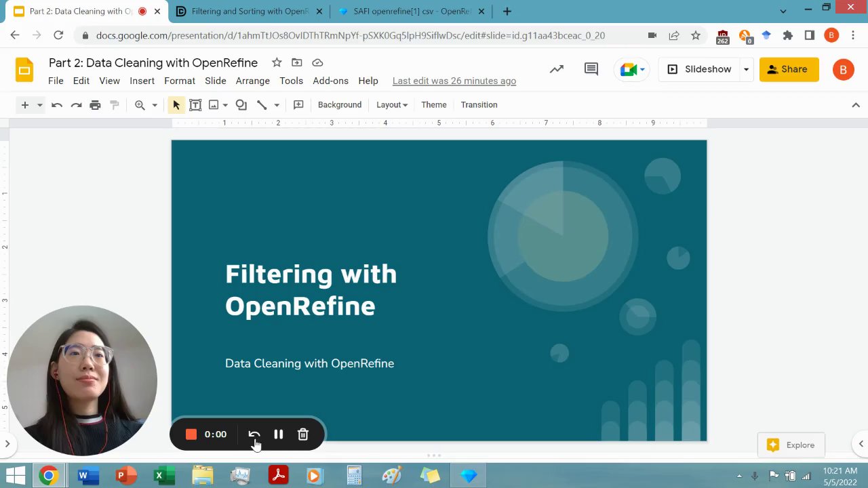Viewport: 868px width, 488px height.
Task: Open the File menu
Action: [x=56, y=81]
